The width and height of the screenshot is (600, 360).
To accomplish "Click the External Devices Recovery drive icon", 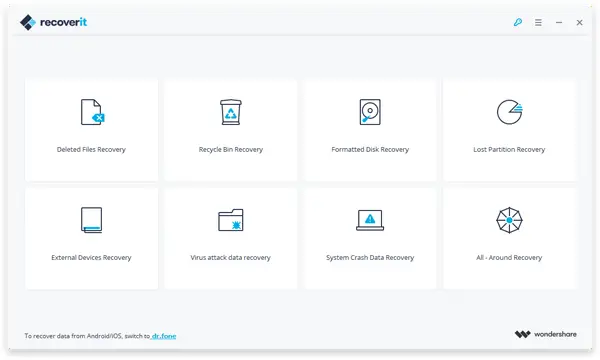I will click(91, 220).
